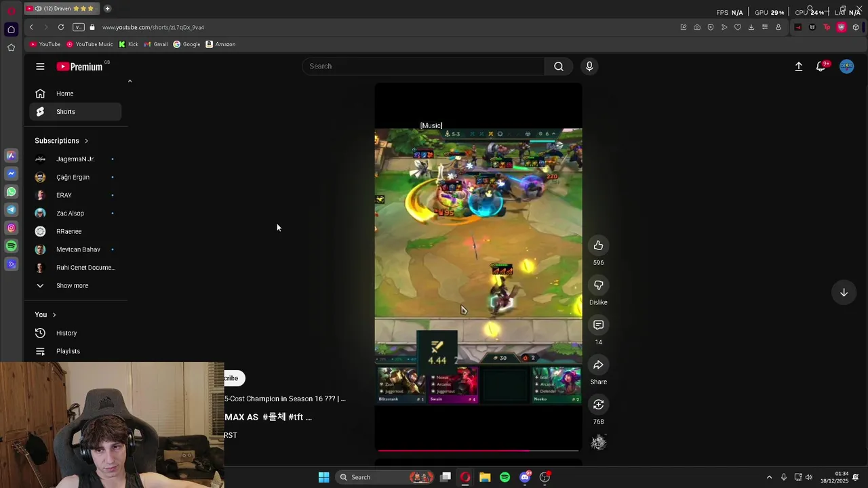Click the Subscribe button beside the video
Image resolution: width=868 pixels, height=488 pixels.
(x=234, y=378)
